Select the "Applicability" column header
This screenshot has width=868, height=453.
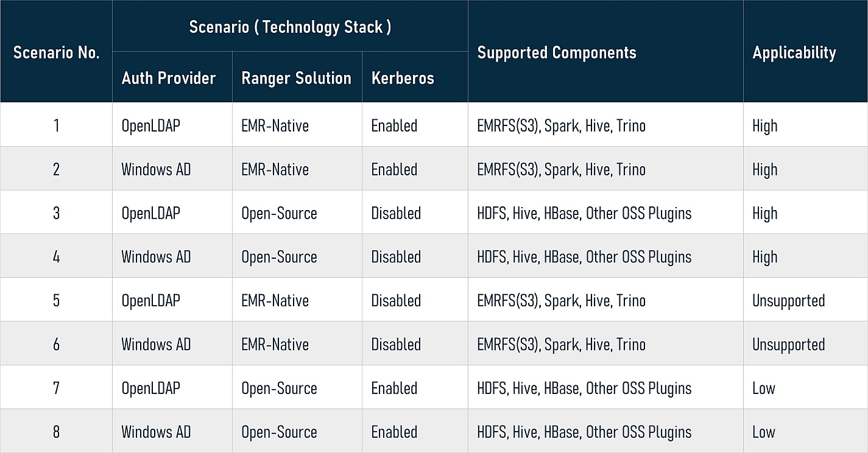click(x=794, y=53)
